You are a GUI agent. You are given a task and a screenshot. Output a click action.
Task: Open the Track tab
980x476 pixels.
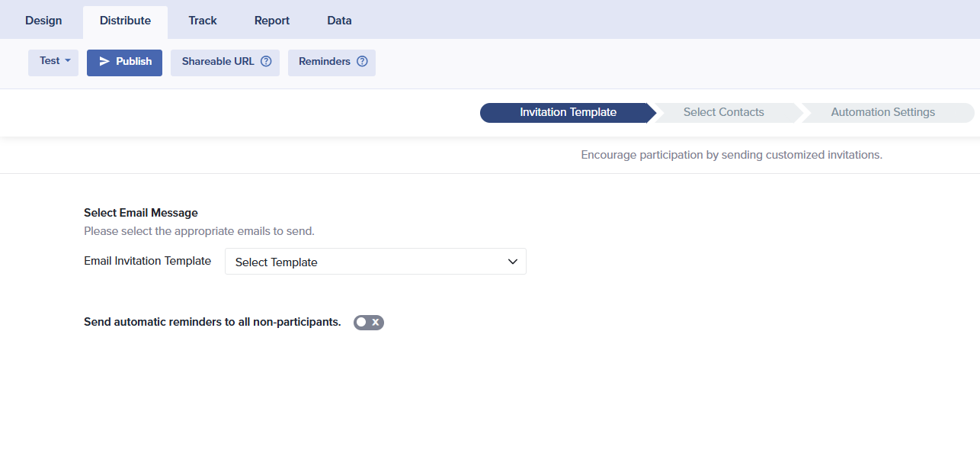pos(203,21)
